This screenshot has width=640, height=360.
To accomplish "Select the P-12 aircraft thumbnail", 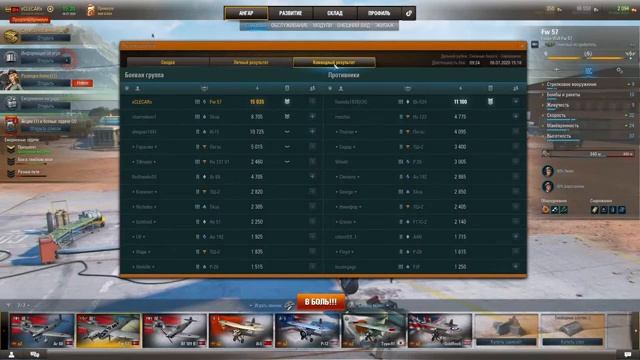I will coord(307,331).
